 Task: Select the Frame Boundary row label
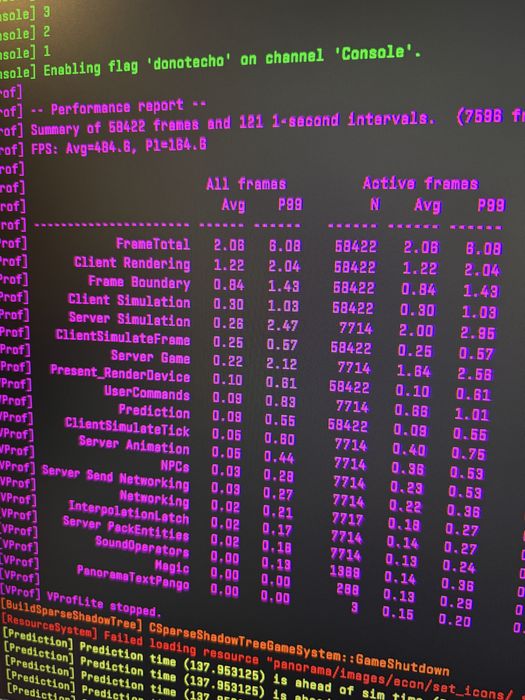[139, 282]
